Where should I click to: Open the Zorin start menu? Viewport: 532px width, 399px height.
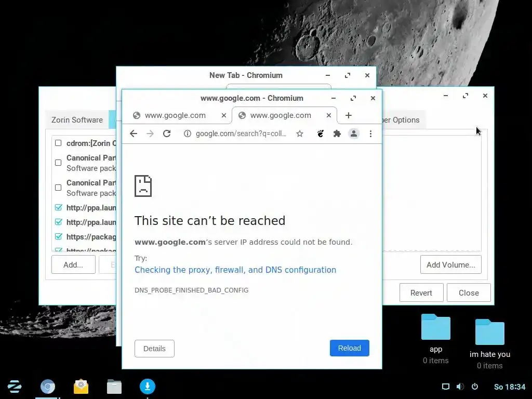pyautogui.click(x=15, y=387)
